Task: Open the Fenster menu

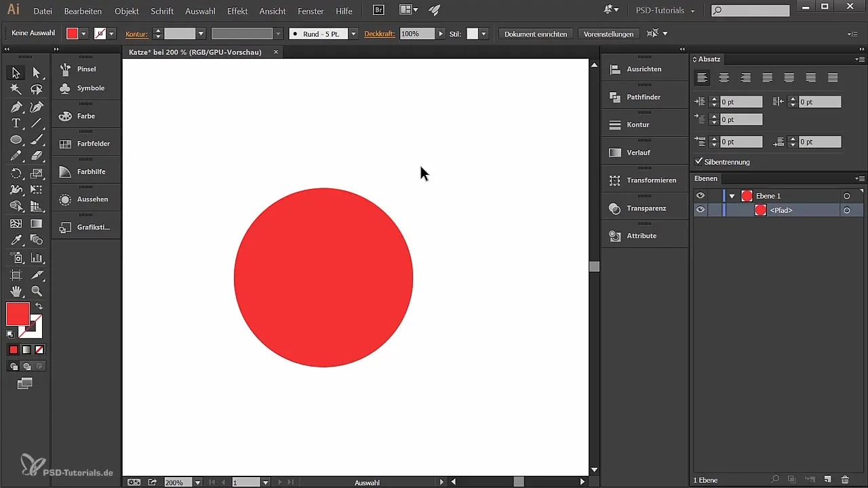Action: click(312, 12)
